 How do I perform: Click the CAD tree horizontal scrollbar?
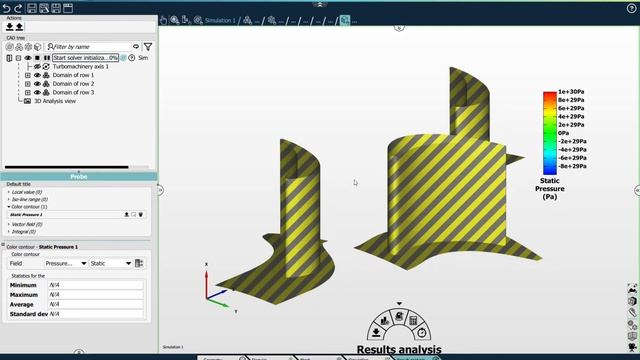[x=67, y=167]
